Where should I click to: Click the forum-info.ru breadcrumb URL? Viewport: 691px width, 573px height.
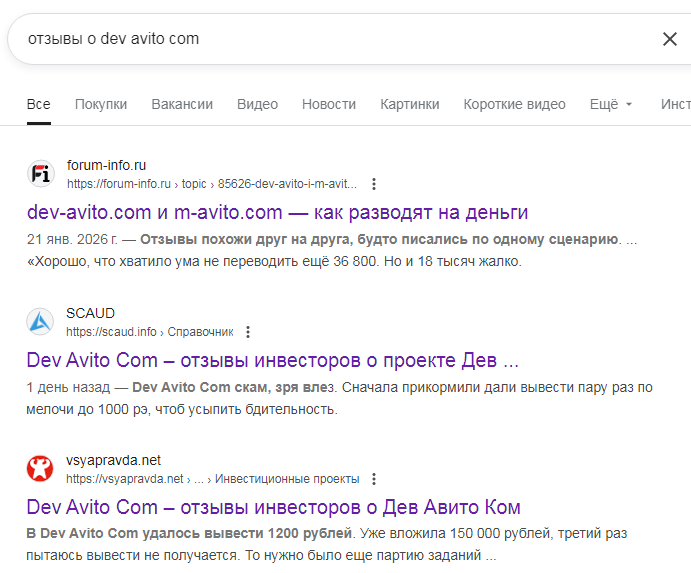[x=212, y=184]
